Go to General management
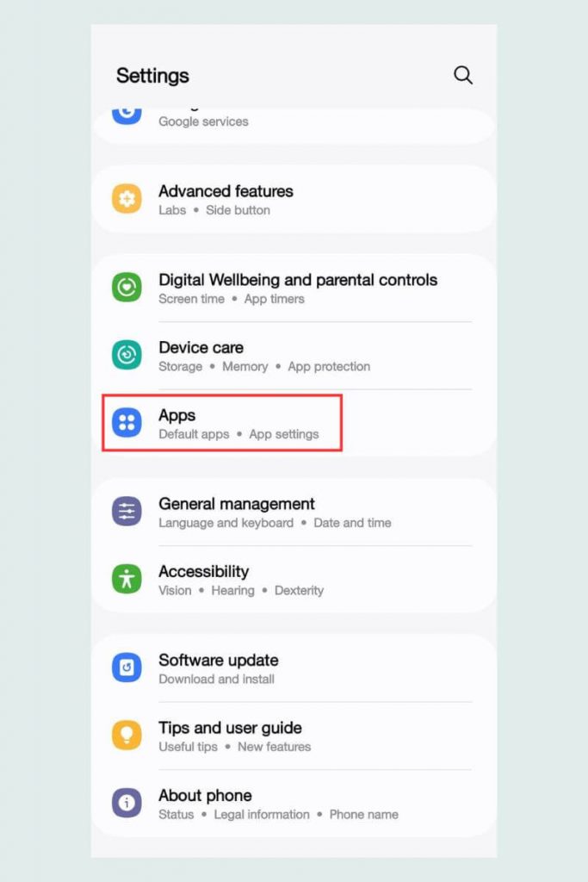This screenshot has height=882, width=588. [x=294, y=512]
